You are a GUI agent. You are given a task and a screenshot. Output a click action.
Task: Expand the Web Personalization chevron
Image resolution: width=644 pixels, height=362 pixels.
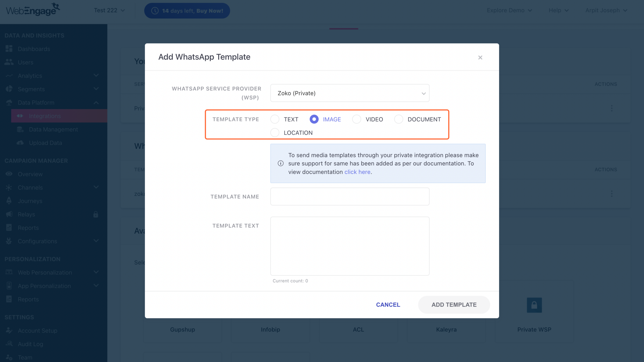96,272
